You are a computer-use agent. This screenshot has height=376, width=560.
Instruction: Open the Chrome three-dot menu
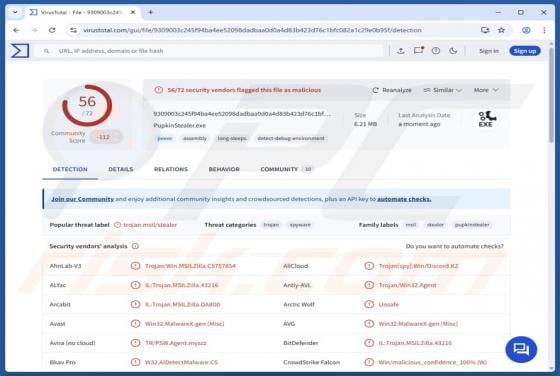coord(544,30)
